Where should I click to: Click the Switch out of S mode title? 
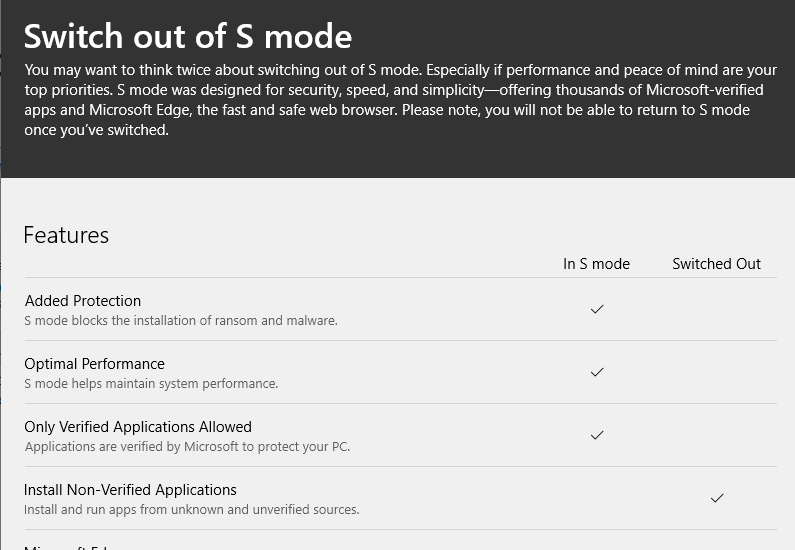188,36
